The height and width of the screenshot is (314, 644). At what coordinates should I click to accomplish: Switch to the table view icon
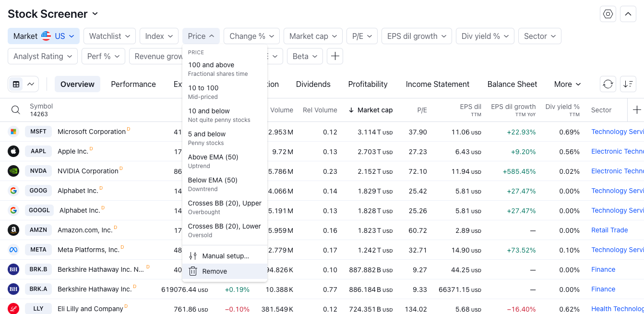[x=16, y=84]
